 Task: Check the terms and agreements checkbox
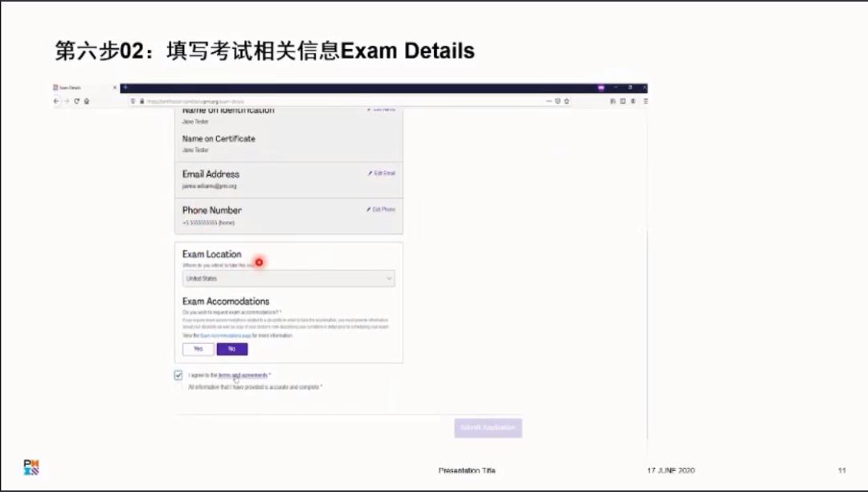178,375
